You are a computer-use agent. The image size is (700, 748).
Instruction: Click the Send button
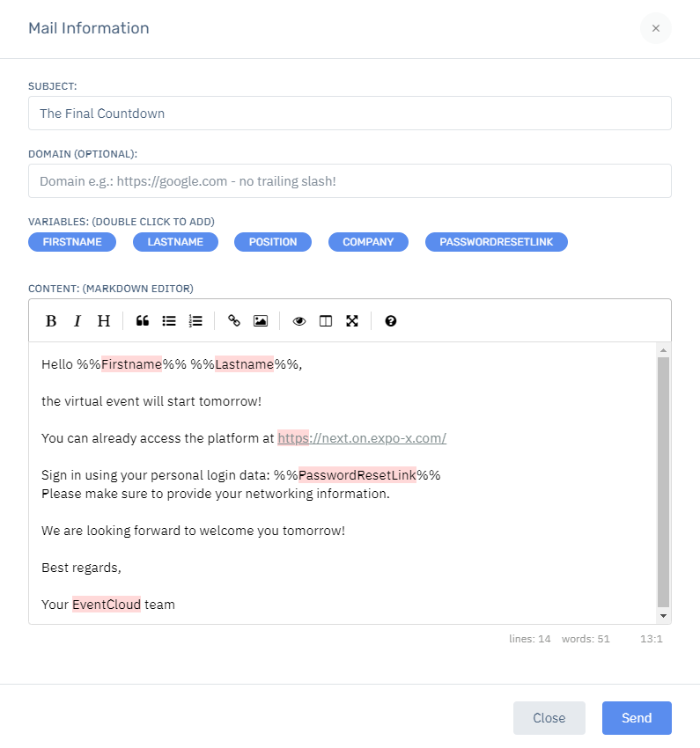click(x=637, y=718)
